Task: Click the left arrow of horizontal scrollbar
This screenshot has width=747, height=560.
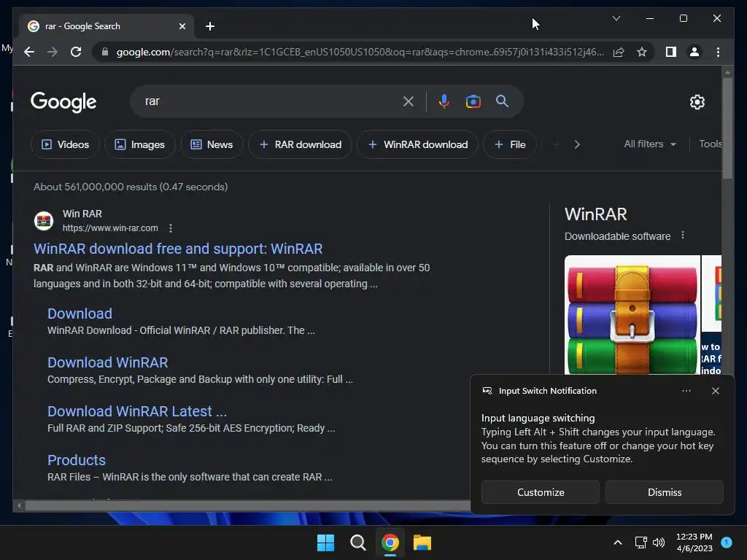Action: pos(19,505)
